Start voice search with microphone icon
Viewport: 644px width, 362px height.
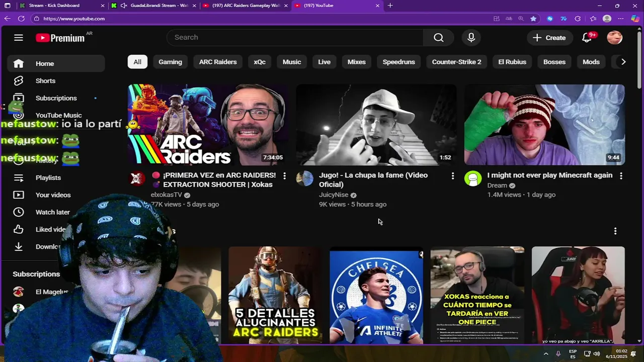tap(471, 38)
